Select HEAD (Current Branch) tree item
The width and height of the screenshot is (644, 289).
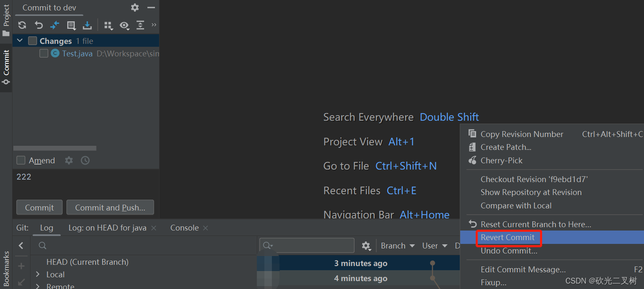[x=87, y=262]
